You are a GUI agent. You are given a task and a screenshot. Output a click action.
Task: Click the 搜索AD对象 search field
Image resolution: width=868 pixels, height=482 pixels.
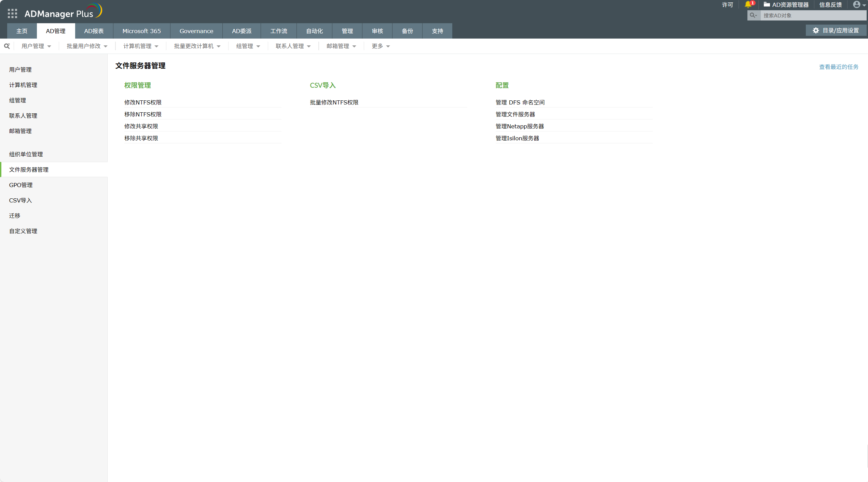(x=812, y=15)
